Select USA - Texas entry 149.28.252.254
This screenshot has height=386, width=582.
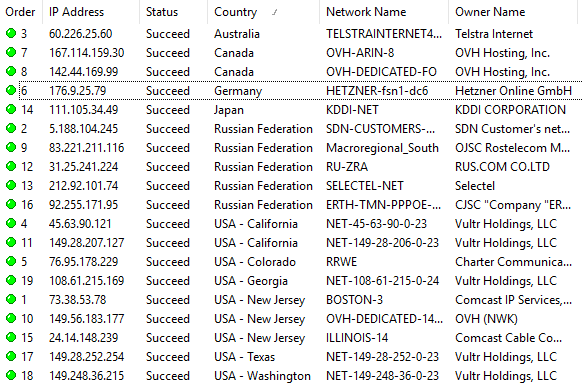point(291,357)
